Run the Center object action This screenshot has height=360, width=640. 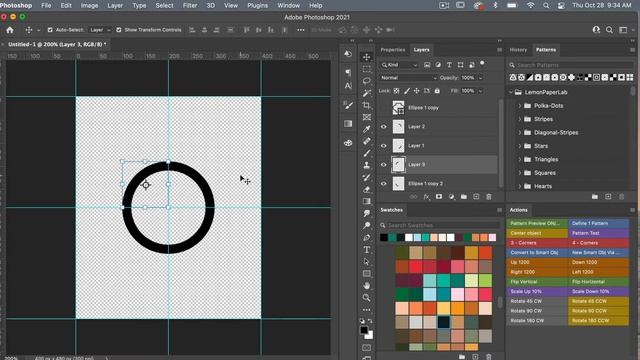tap(537, 233)
